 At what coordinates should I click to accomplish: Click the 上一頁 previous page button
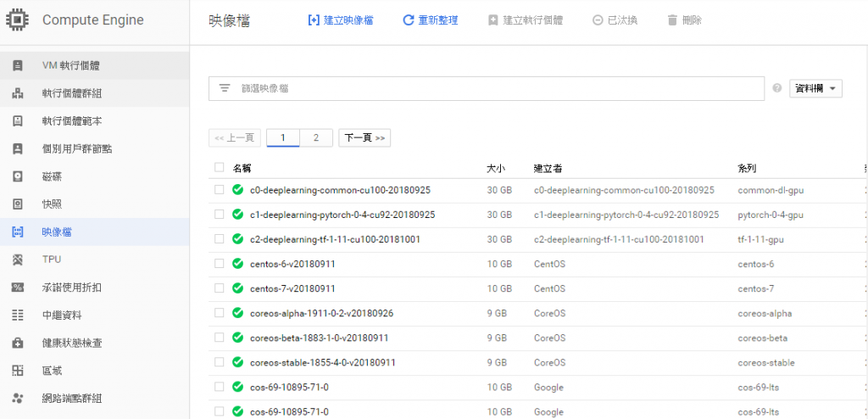click(235, 138)
